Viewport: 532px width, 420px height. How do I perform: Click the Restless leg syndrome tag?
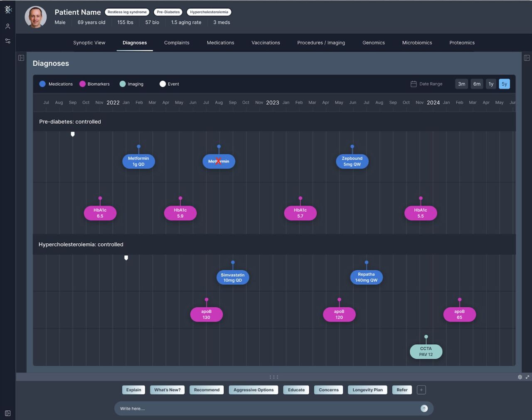pos(127,12)
